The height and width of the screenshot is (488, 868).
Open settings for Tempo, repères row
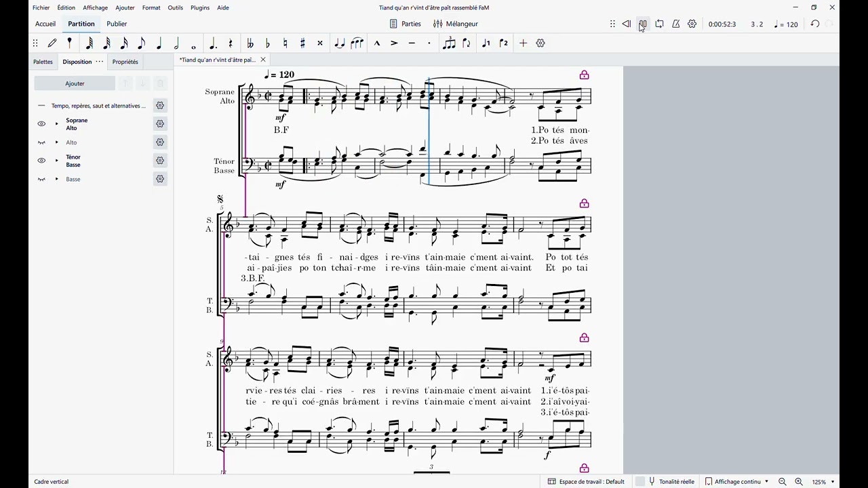[160, 106]
